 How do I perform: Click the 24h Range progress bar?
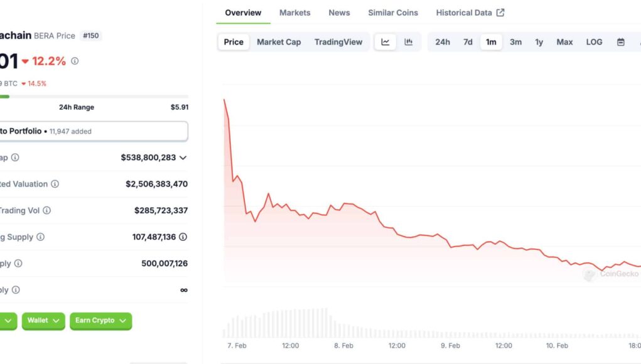pyautogui.click(x=94, y=97)
